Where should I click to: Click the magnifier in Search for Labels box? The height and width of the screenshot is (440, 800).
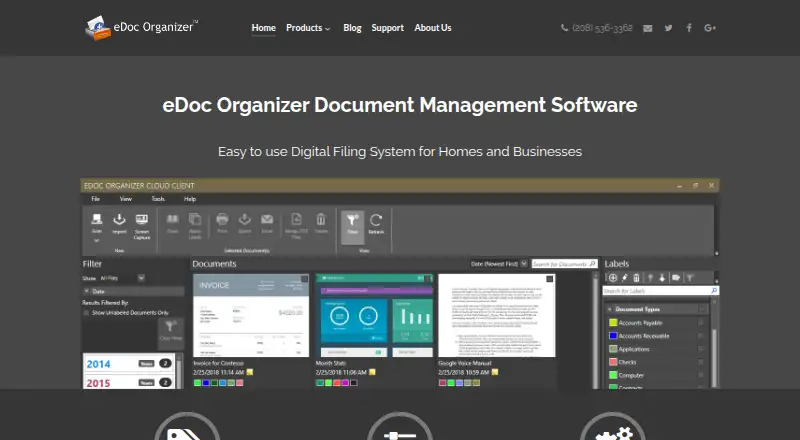coord(714,290)
